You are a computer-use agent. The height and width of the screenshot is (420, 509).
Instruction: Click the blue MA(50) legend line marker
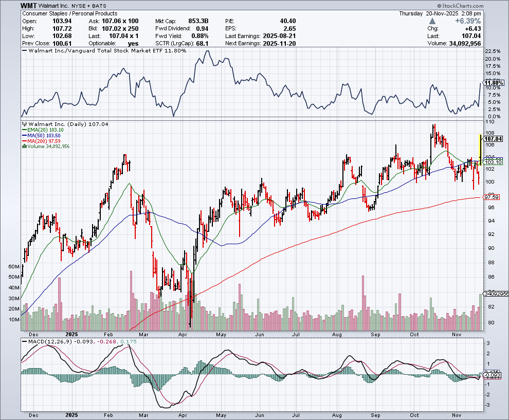click(23, 136)
